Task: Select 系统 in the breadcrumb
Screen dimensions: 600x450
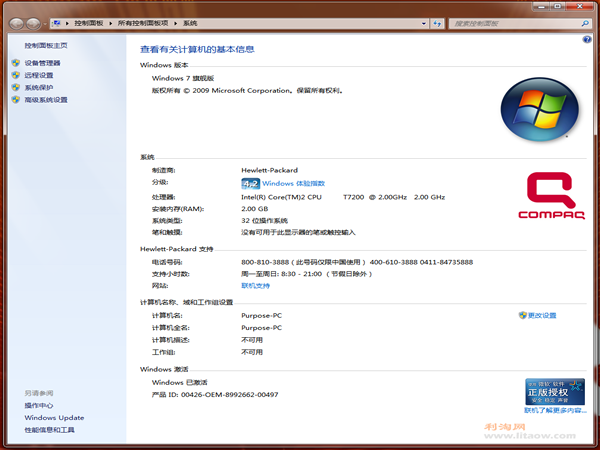Action: [190, 23]
